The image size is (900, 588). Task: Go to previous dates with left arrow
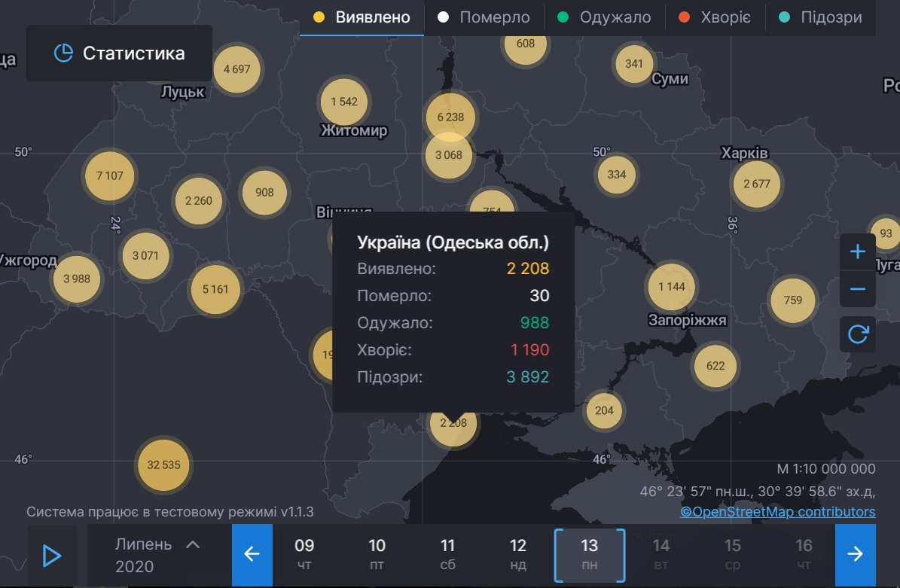(x=252, y=555)
